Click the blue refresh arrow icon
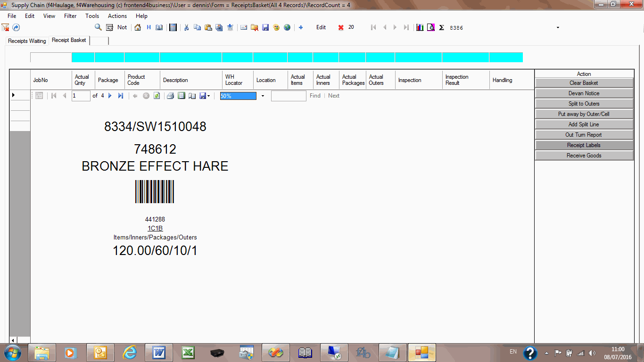Screen dimensions: 644x362 16,28
